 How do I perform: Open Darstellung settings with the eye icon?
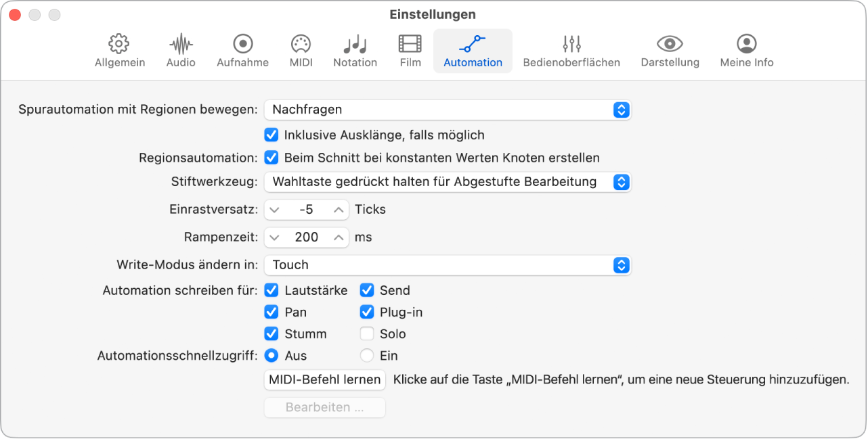click(670, 49)
